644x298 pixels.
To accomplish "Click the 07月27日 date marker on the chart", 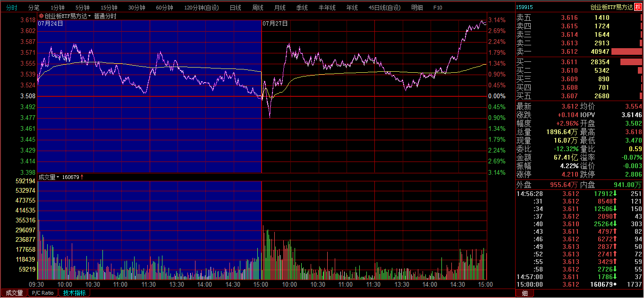I will (275, 23).
